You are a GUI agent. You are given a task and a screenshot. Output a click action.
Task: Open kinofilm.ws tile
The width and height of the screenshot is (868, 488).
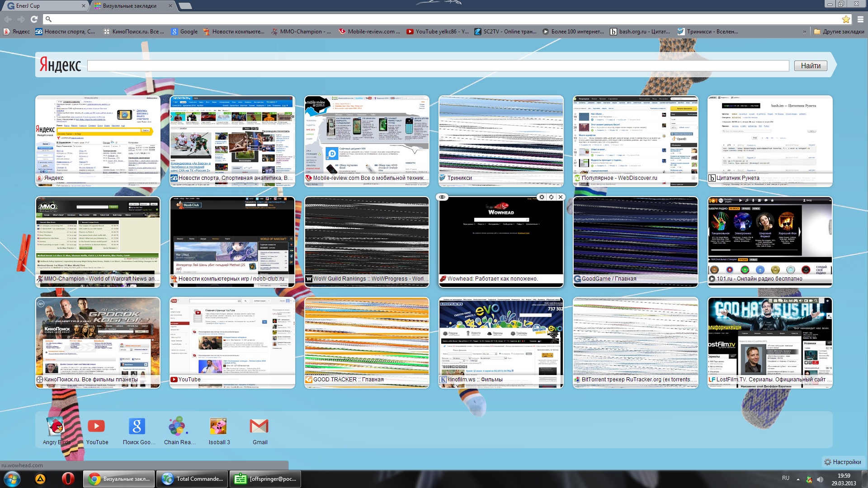click(x=501, y=343)
